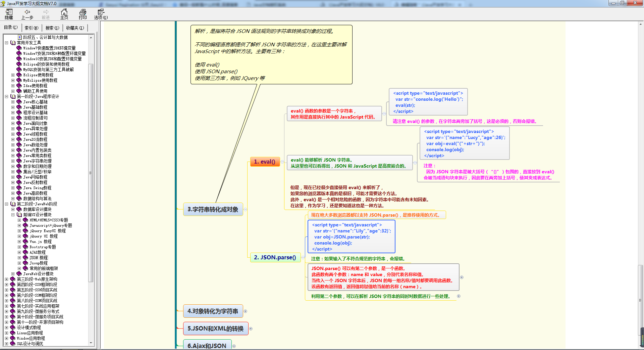This screenshot has height=350, width=644.
Task: Select the Java Swing教程 tree item
Action: (x=37, y=188)
